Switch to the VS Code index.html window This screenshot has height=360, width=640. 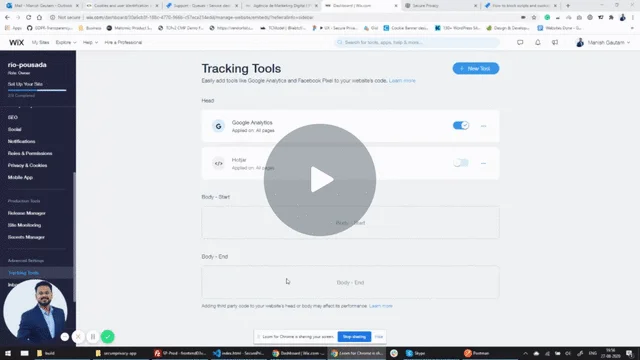point(239,353)
